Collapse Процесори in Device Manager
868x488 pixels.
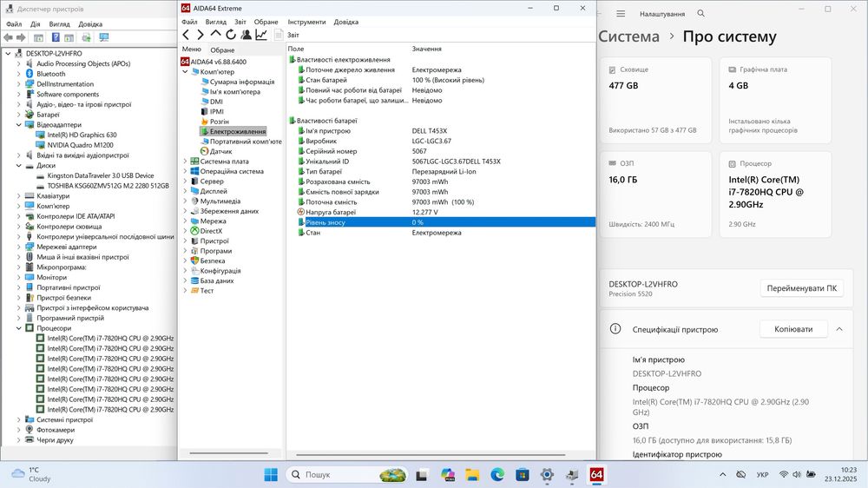click(18, 328)
